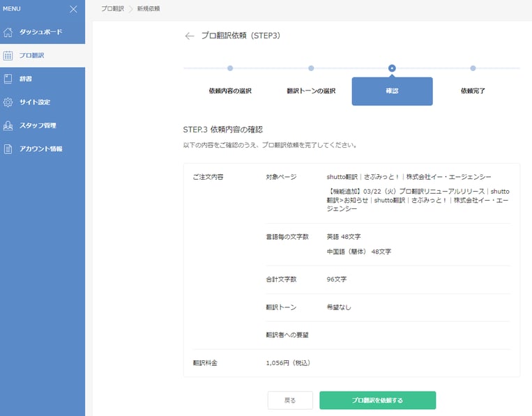Close the MENU sidebar with the X icon
This screenshot has height=416, width=532.
(x=73, y=9)
